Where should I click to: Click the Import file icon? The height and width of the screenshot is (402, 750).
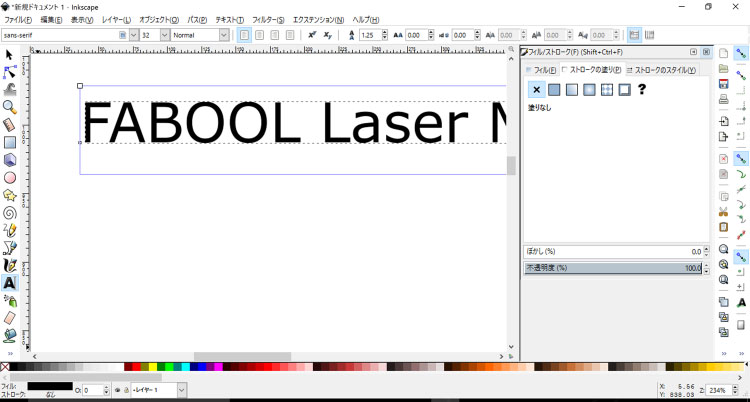tap(723, 121)
